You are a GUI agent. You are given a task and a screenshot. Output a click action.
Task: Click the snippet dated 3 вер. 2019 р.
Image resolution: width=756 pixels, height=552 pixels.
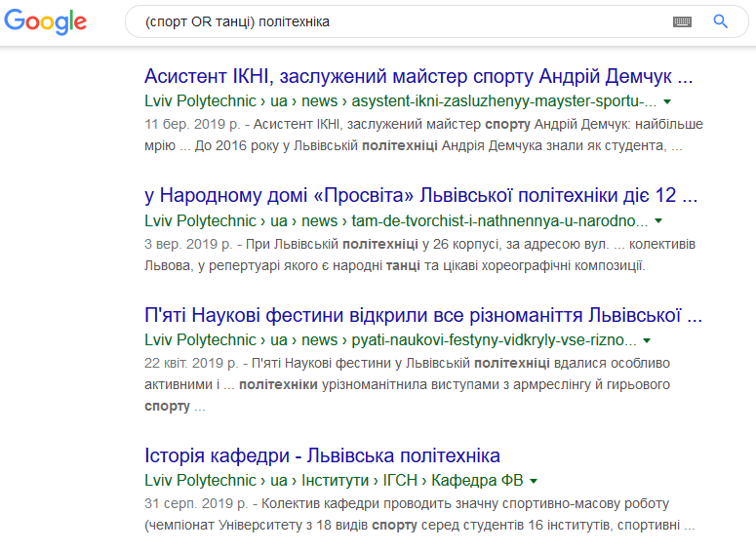419,255
